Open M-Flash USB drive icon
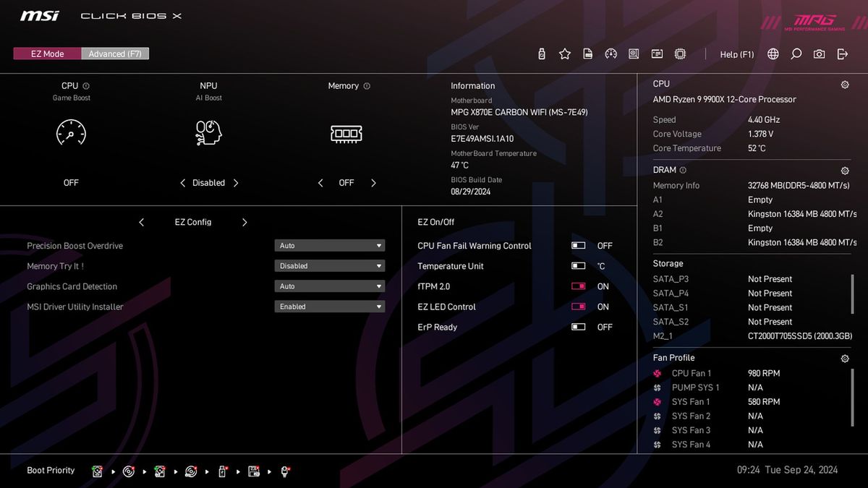 542,54
